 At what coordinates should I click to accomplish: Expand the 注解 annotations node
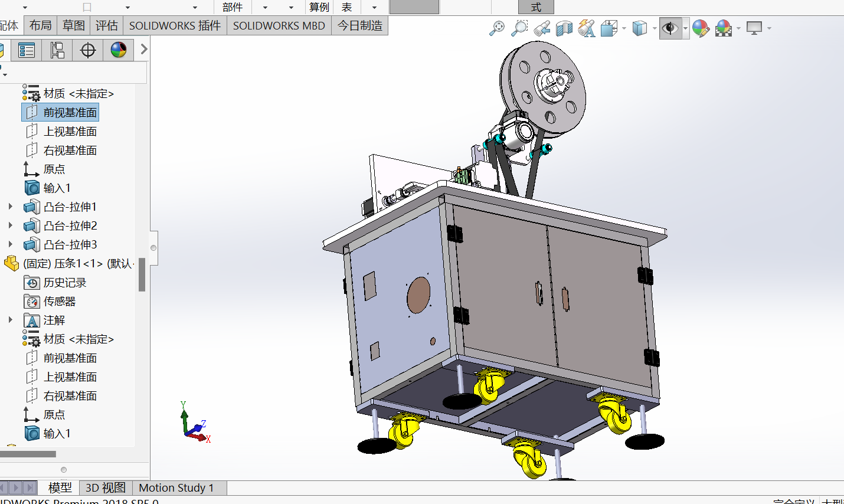pyautogui.click(x=10, y=320)
